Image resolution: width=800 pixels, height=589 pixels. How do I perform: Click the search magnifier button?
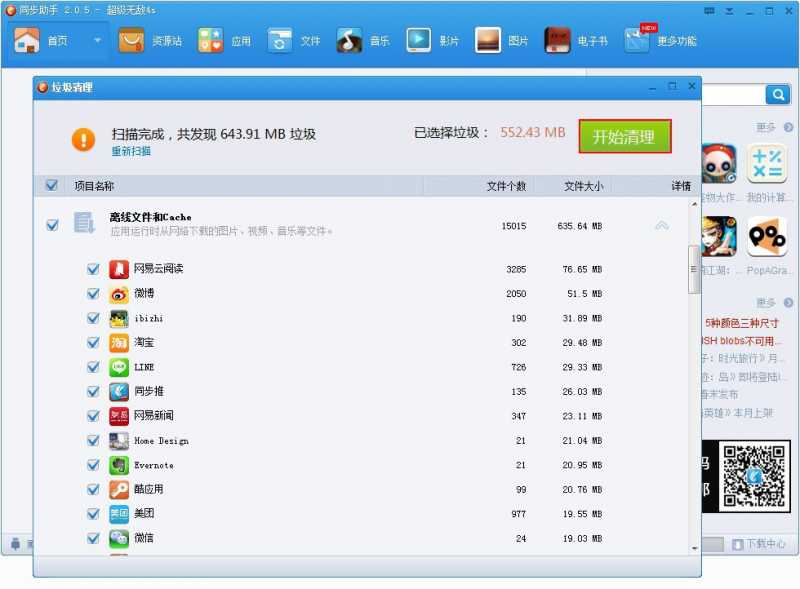coord(778,94)
